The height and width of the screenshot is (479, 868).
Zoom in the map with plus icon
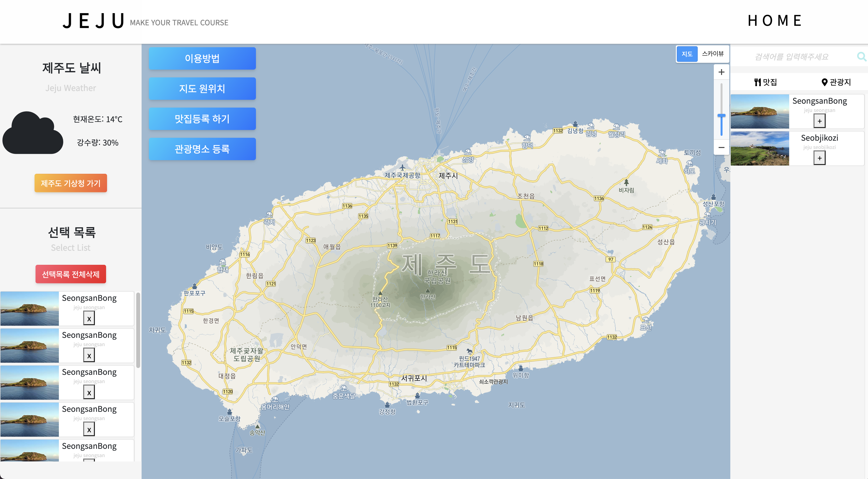(721, 72)
